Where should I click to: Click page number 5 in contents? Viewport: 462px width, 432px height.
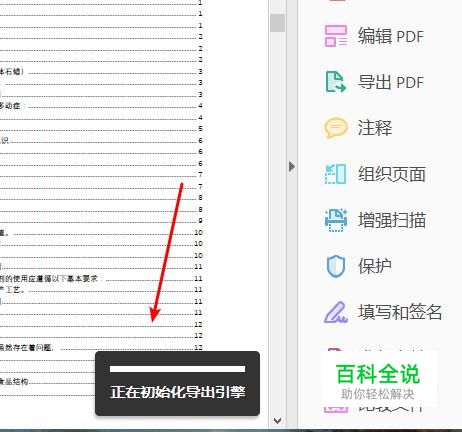[x=200, y=128]
